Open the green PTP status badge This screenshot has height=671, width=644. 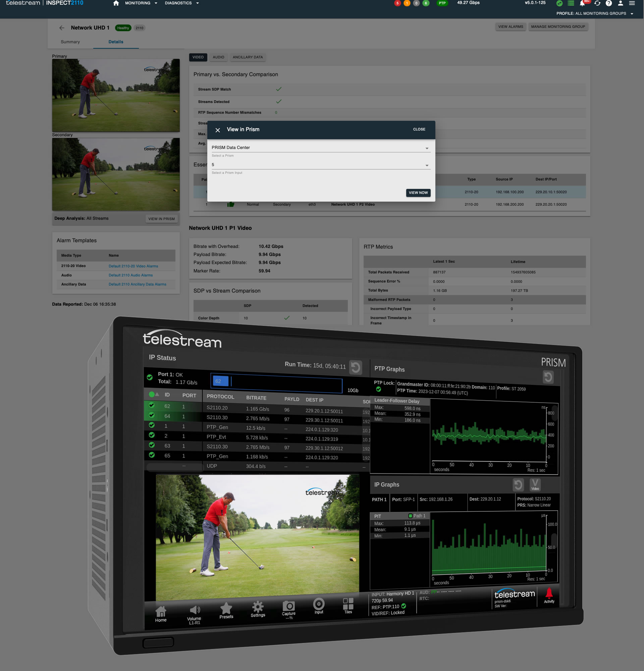pos(442,3)
